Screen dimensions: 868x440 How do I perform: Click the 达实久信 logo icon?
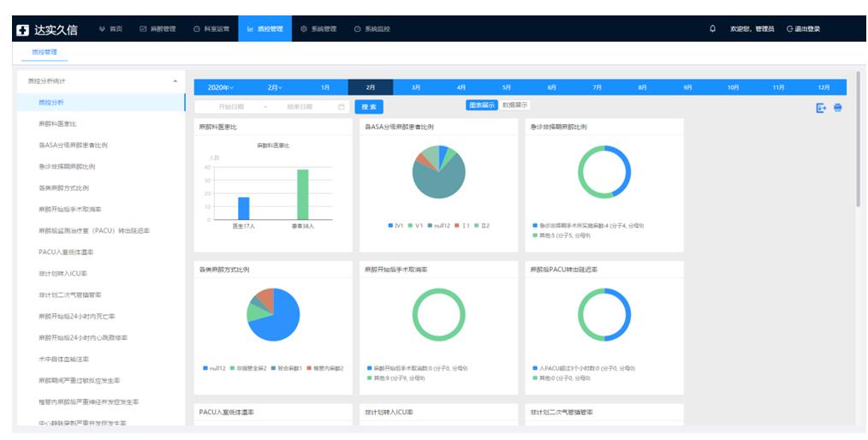[x=23, y=30]
